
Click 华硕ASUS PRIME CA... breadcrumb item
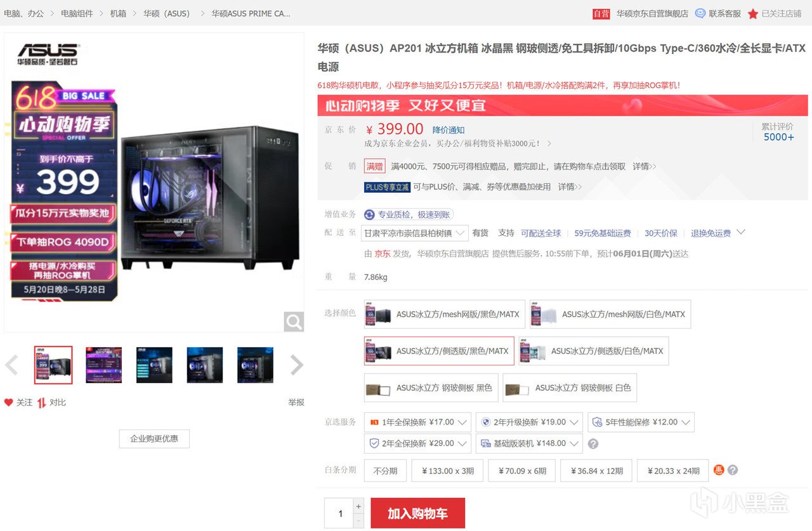(x=251, y=13)
